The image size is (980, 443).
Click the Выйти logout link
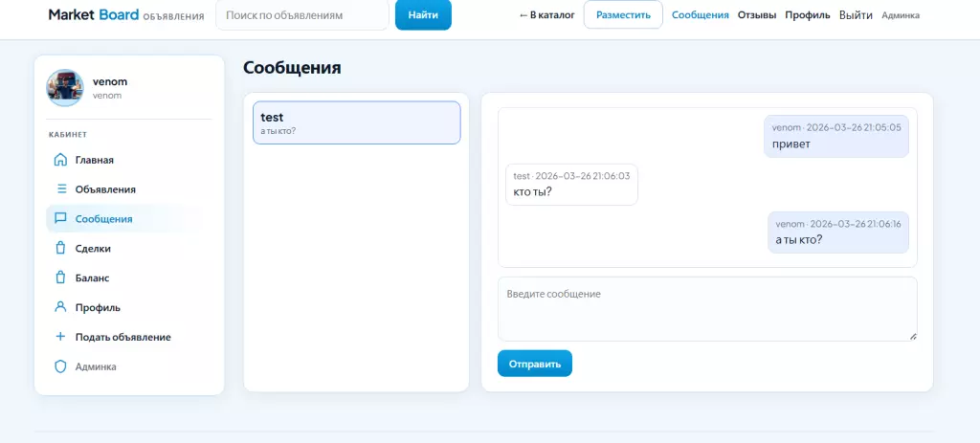856,15
